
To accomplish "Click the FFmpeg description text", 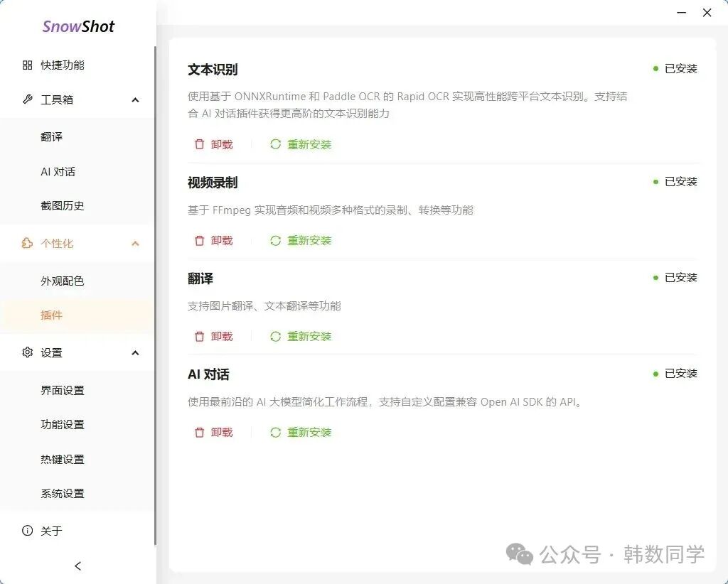I will point(330,210).
